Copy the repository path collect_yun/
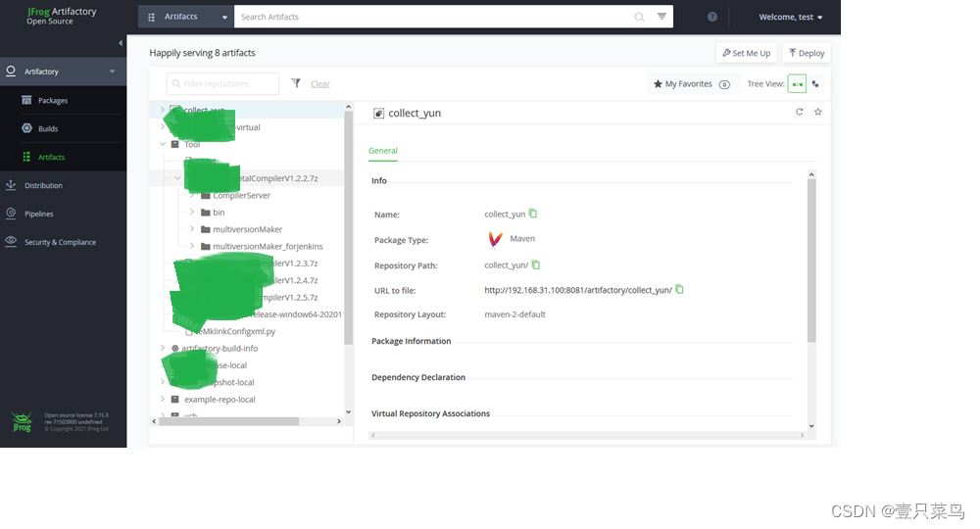Screen dimensions: 980x529 point(536,264)
